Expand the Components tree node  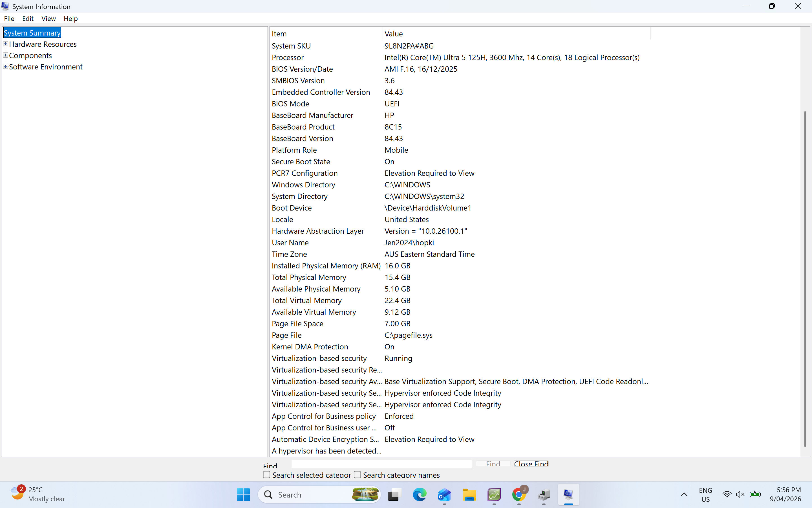5,55
